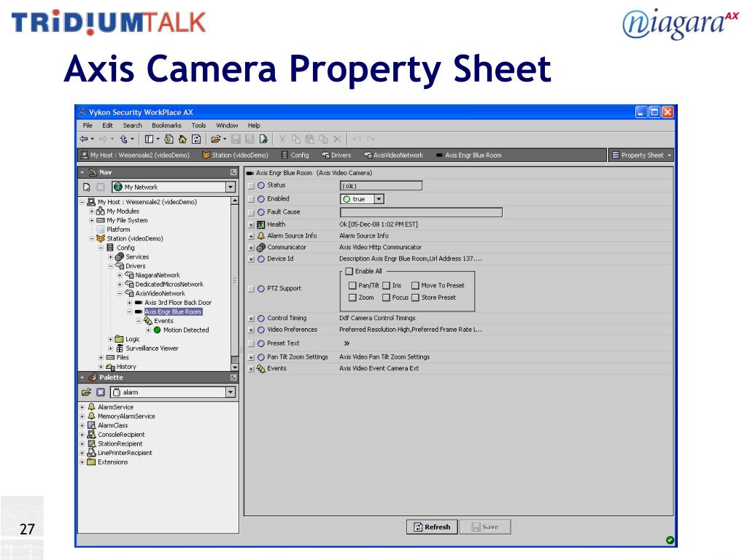Click the Status (ok) field
Image resolution: width=747 pixels, height=560 pixels.
[381, 186]
